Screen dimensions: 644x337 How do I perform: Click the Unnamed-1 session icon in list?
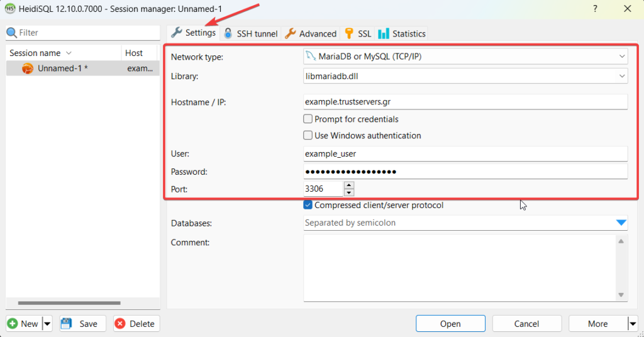pos(27,69)
